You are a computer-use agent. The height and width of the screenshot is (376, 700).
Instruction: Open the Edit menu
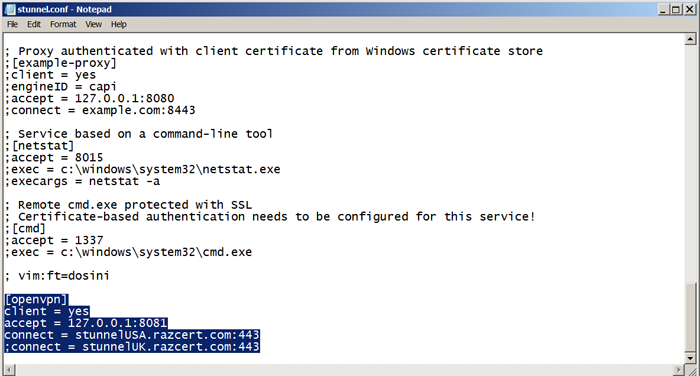33,24
